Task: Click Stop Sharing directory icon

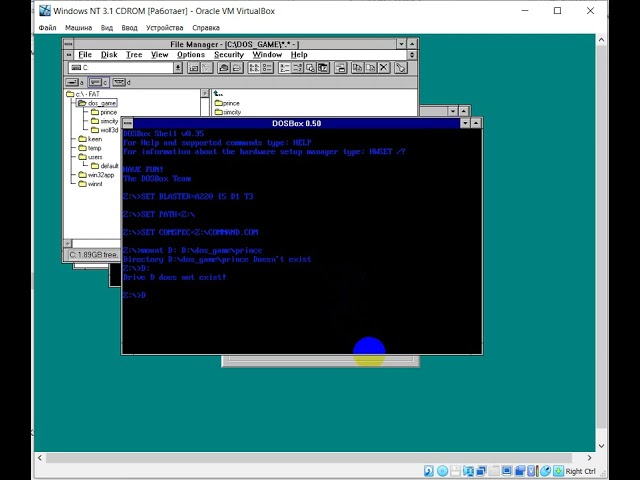Action: 237,68
